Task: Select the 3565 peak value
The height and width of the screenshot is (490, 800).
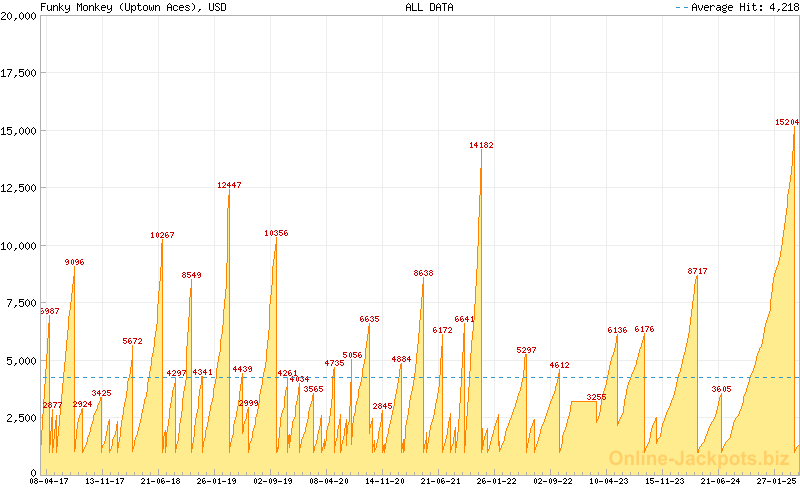Action: click(x=313, y=389)
